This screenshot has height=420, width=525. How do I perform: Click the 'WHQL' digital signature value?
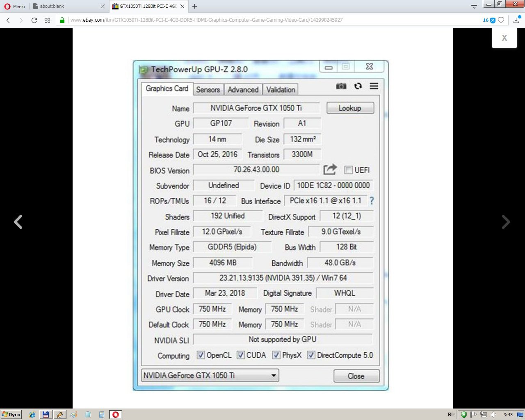click(345, 293)
